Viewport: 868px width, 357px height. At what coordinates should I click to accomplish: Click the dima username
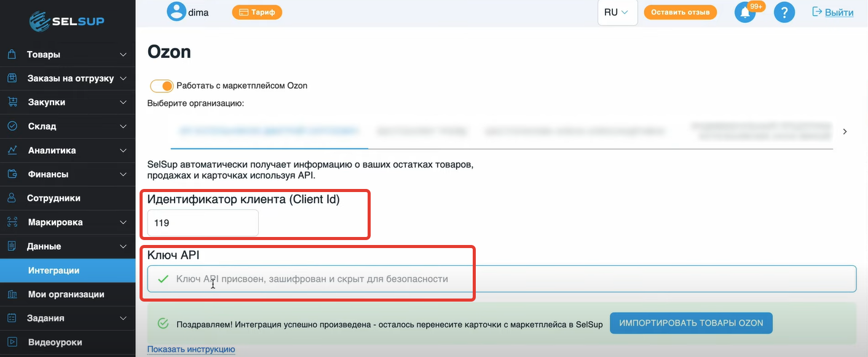(198, 12)
